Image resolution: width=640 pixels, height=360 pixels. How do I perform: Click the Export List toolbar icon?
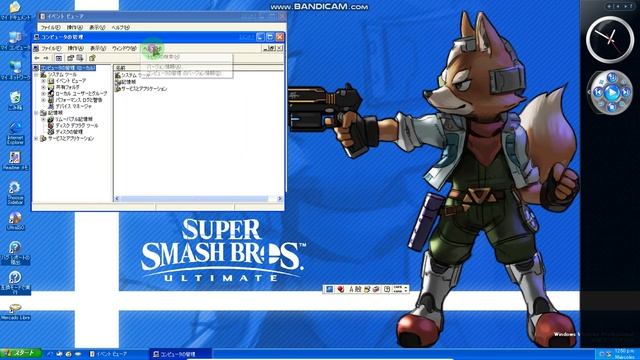80,58
